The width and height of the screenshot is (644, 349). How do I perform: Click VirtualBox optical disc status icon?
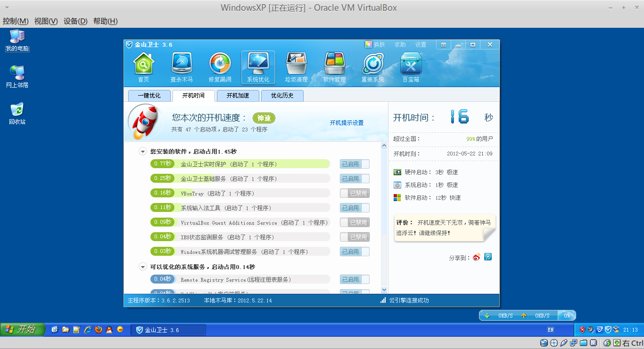pyautogui.click(x=554, y=343)
